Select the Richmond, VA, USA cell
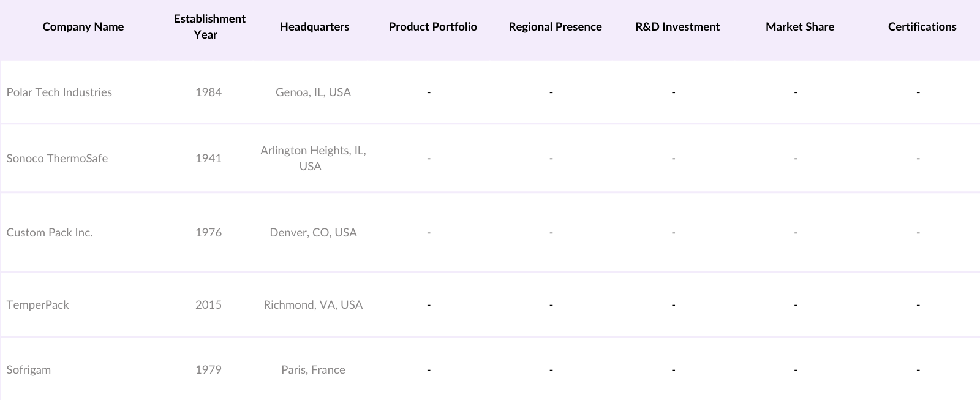 313,305
